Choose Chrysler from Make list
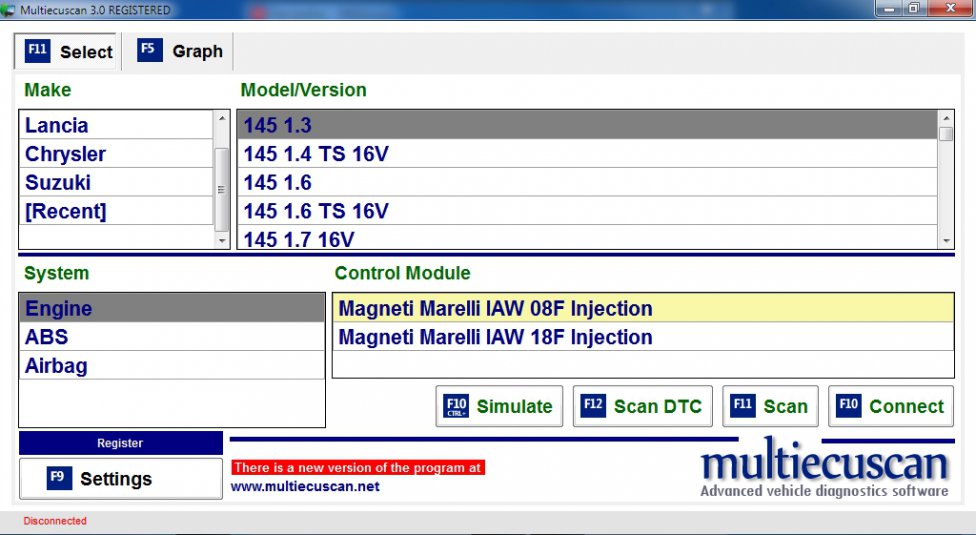 click(x=65, y=154)
